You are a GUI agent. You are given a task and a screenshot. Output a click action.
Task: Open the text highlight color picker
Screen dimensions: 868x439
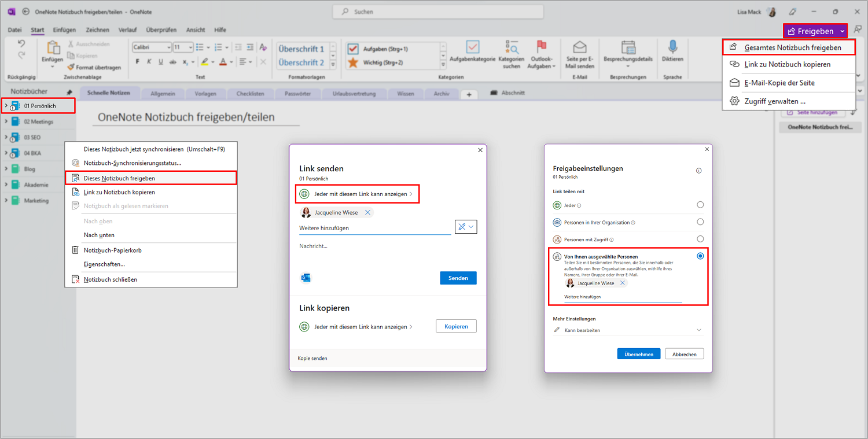pos(212,62)
